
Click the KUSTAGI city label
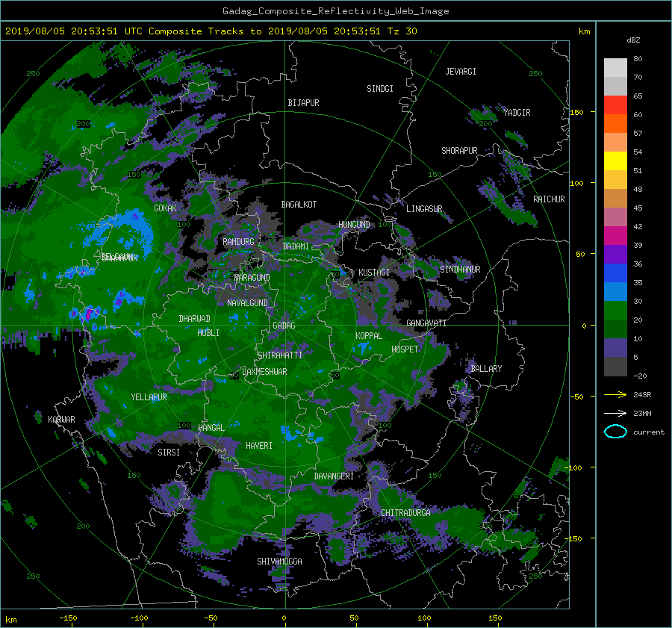[374, 273]
